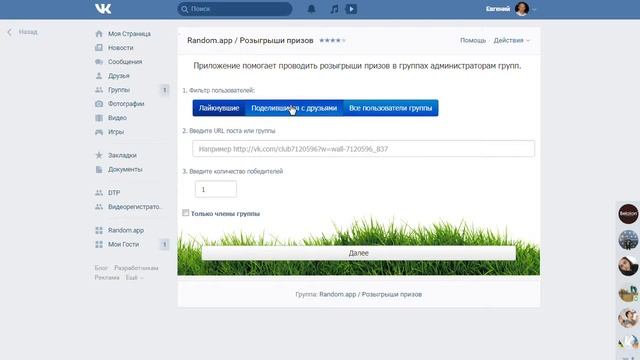Open the Блог footer link
Viewport: 640px width, 360px height.
(x=101, y=268)
